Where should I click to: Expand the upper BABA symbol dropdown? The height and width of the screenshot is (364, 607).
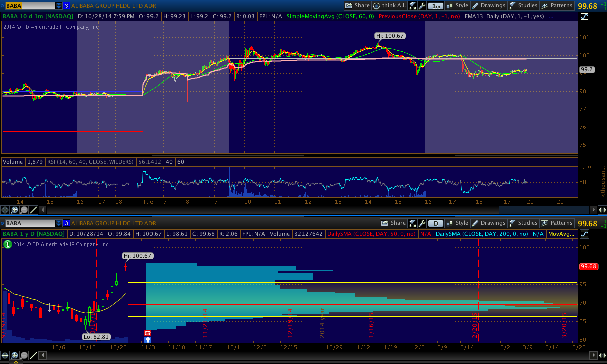(59, 6)
